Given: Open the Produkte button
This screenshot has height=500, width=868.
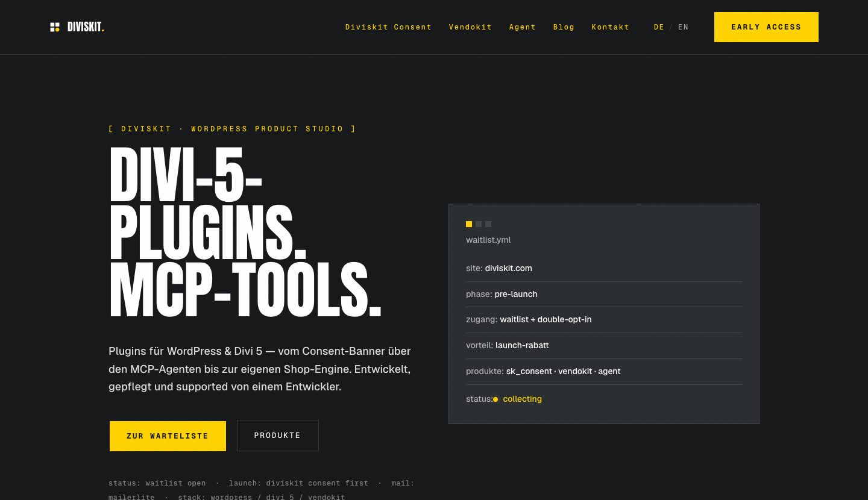Looking at the screenshot, I should coord(277,436).
